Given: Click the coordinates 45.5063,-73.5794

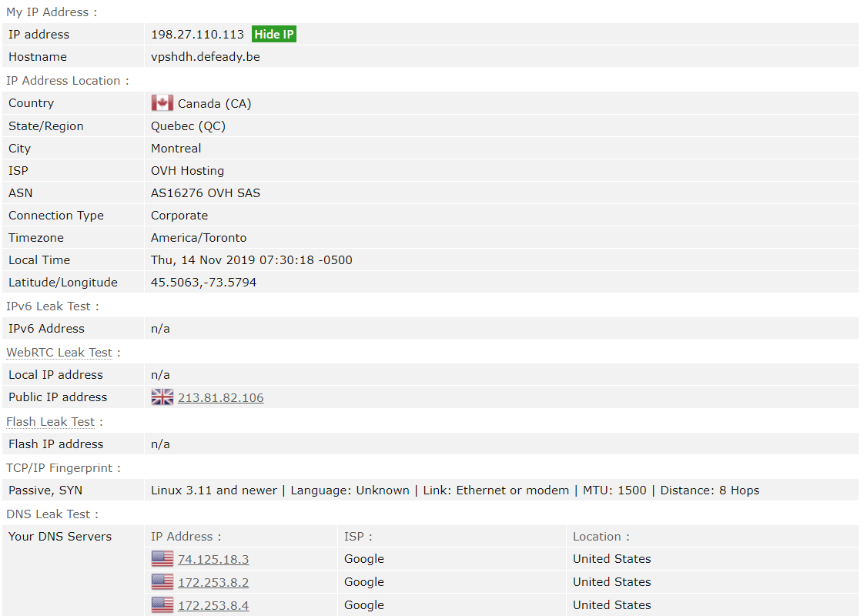Looking at the screenshot, I should coord(203,283).
